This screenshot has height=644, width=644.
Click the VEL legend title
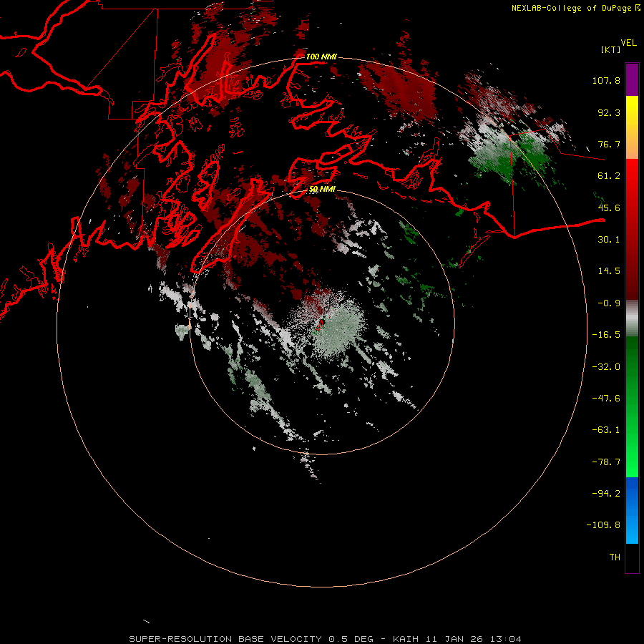[x=628, y=43]
